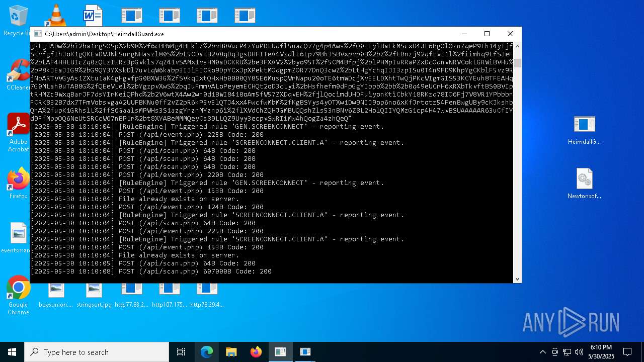644x362 pixels.
Task: Click the first 'File already exists on server' line
Action: pos(135,199)
